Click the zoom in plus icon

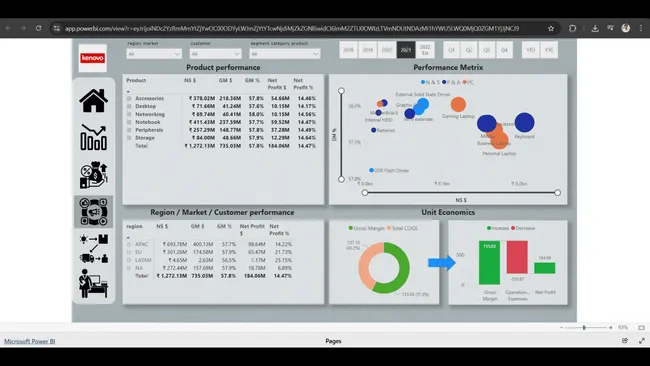611,327
